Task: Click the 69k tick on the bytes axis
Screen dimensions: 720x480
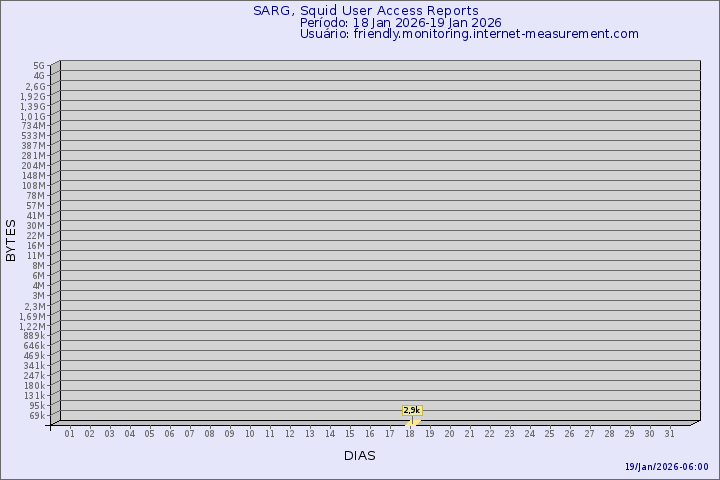Action: 37,416
